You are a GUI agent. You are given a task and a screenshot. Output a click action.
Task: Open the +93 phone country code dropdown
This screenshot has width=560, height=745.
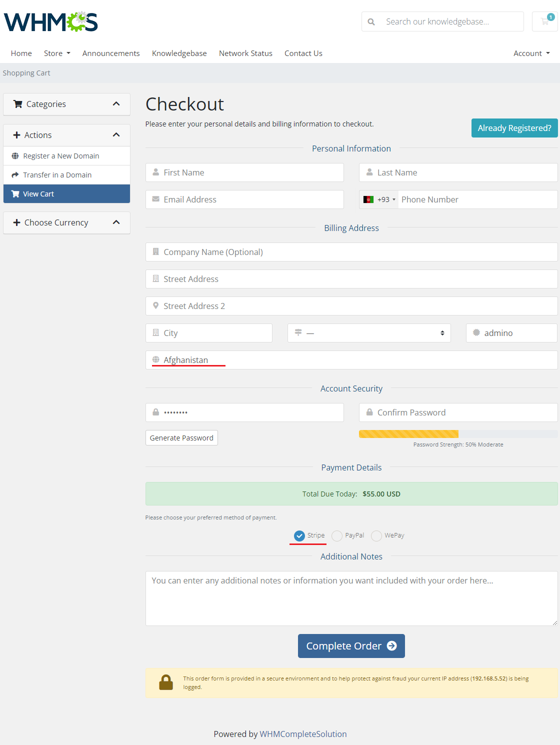pyautogui.click(x=379, y=199)
